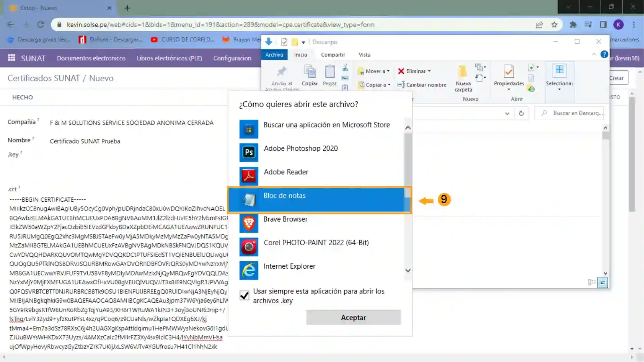This screenshot has width=644, height=362.
Task: Select Corel PHOTO-PAINT 2022 (64-Bit)
Action: (320, 247)
